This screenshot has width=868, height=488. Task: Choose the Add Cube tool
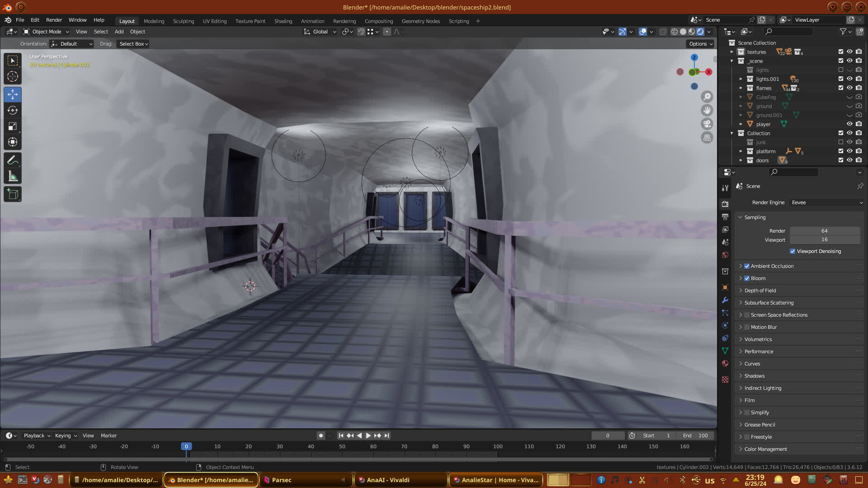(13, 194)
